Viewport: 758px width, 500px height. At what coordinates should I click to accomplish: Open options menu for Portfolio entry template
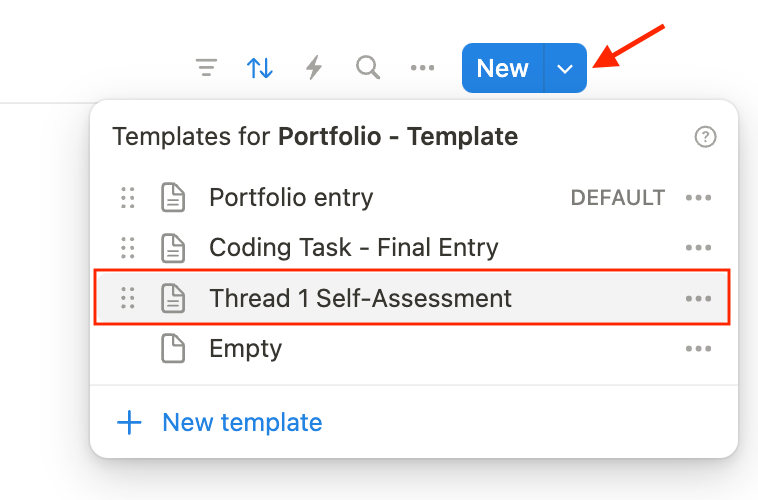[x=698, y=198]
